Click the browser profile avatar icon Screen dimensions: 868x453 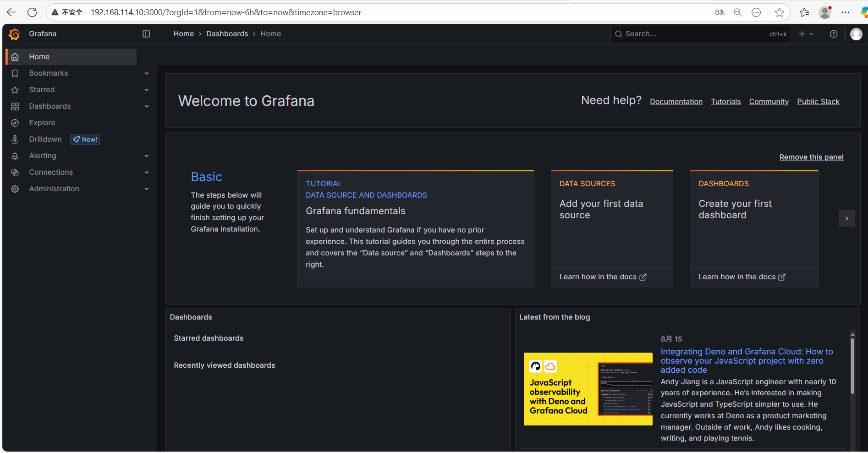point(825,12)
